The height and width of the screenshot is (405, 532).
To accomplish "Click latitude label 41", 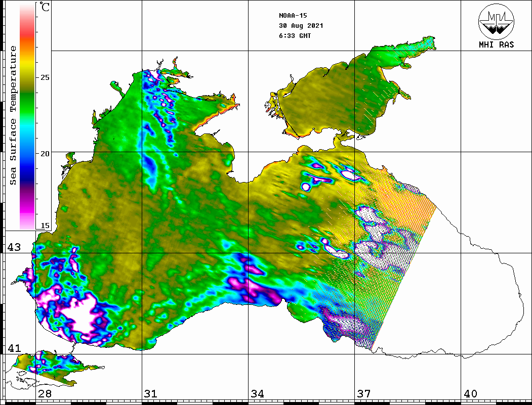I will point(14,348).
